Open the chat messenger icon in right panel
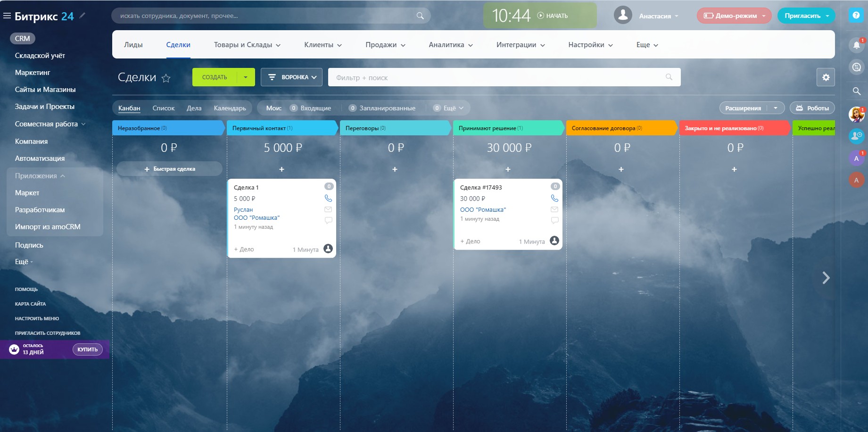 [x=857, y=67]
